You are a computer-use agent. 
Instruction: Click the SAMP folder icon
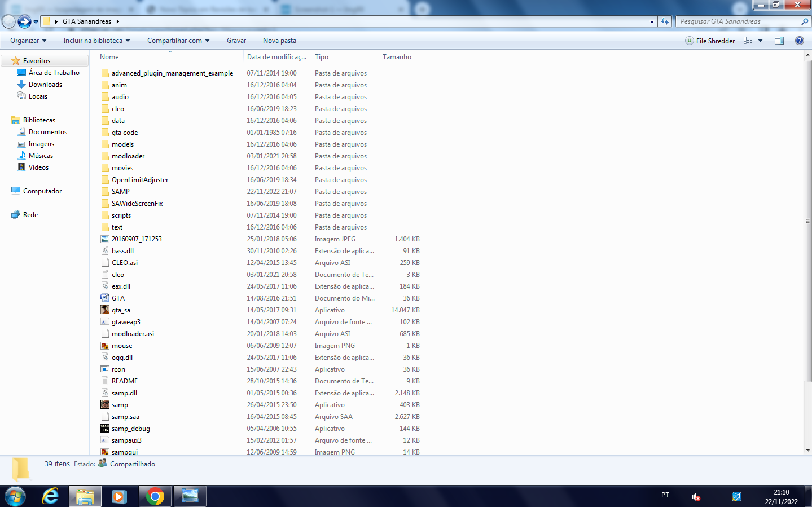[105, 192]
